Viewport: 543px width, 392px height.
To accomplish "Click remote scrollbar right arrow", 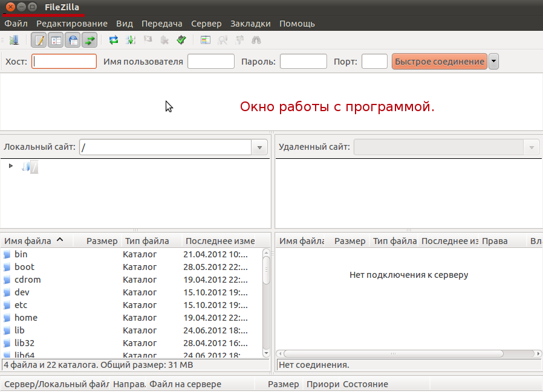I will (x=538, y=353).
